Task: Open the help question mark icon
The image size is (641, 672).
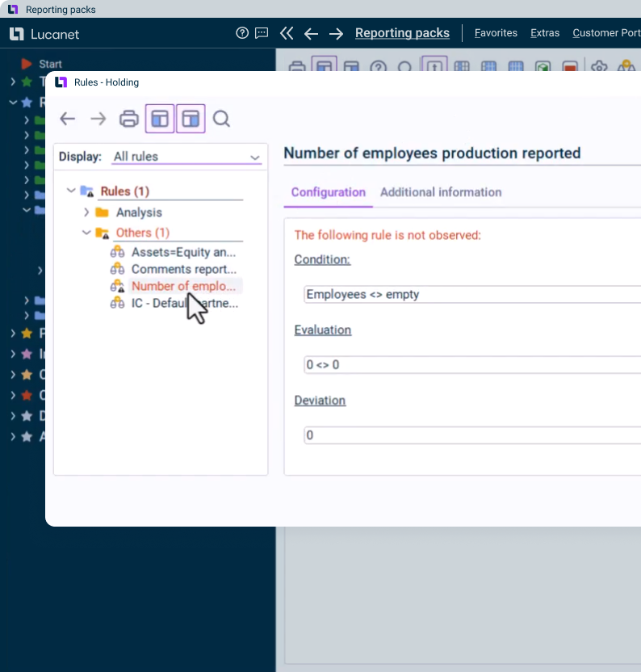Action: pyautogui.click(x=242, y=33)
